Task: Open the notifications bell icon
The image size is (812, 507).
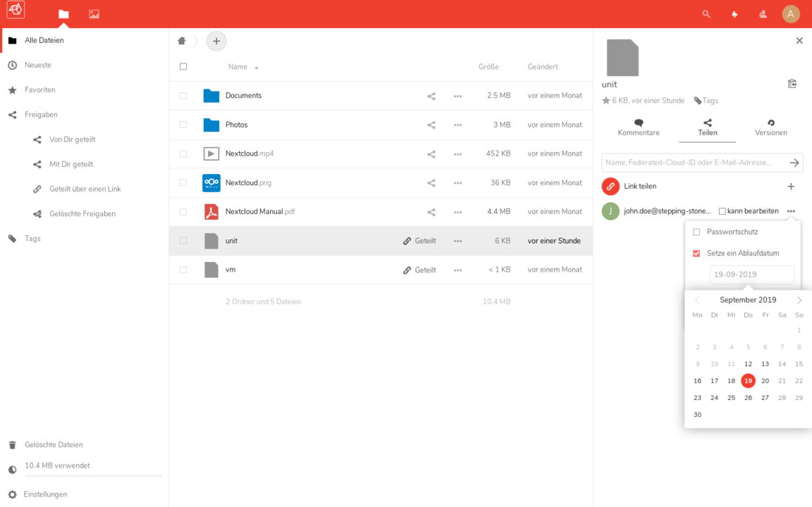Action: coord(734,14)
